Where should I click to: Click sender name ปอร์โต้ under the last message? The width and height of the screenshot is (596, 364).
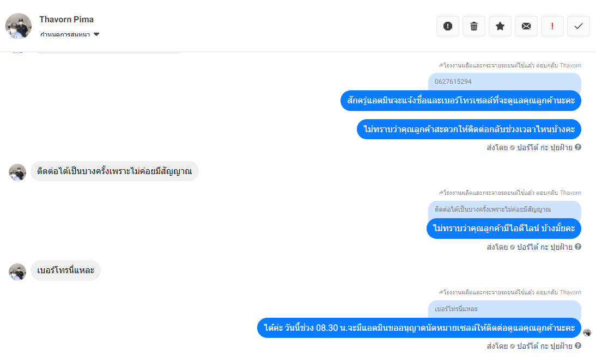[528, 346]
